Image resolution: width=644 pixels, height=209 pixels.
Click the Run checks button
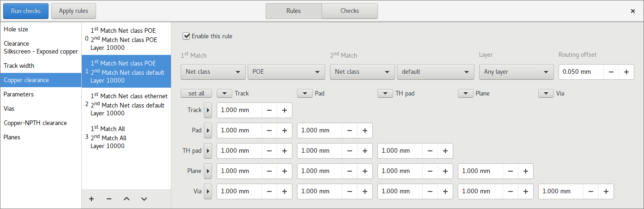tap(26, 11)
